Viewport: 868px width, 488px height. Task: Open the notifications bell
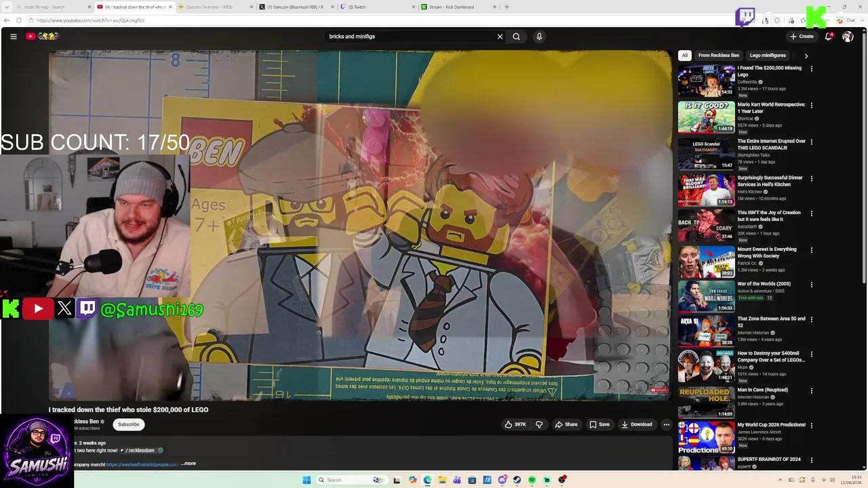[829, 37]
